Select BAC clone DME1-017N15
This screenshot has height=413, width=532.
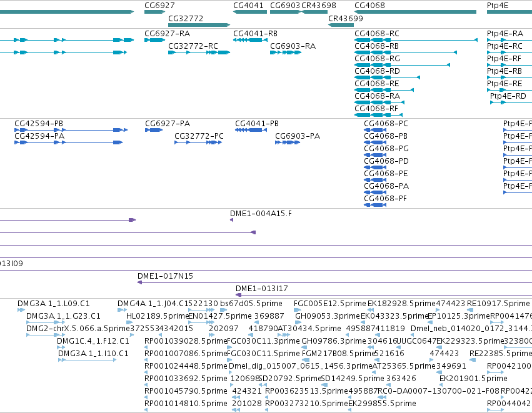(165, 276)
